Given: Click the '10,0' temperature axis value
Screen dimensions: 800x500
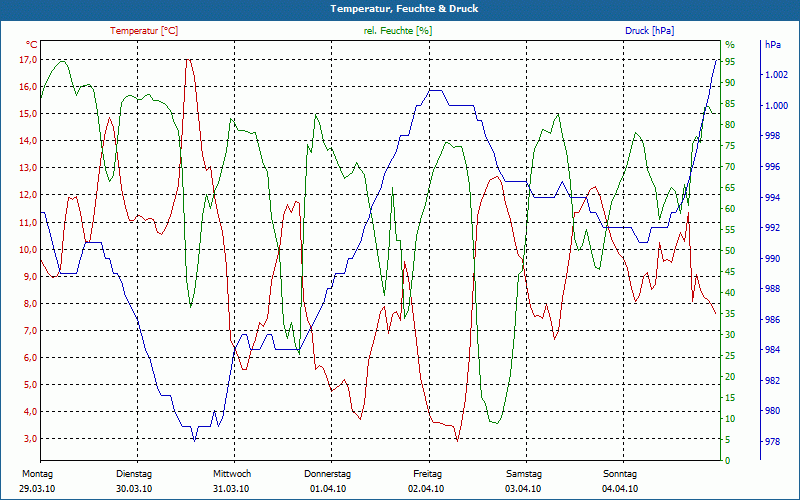Looking at the screenshot, I should (x=28, y=249).
